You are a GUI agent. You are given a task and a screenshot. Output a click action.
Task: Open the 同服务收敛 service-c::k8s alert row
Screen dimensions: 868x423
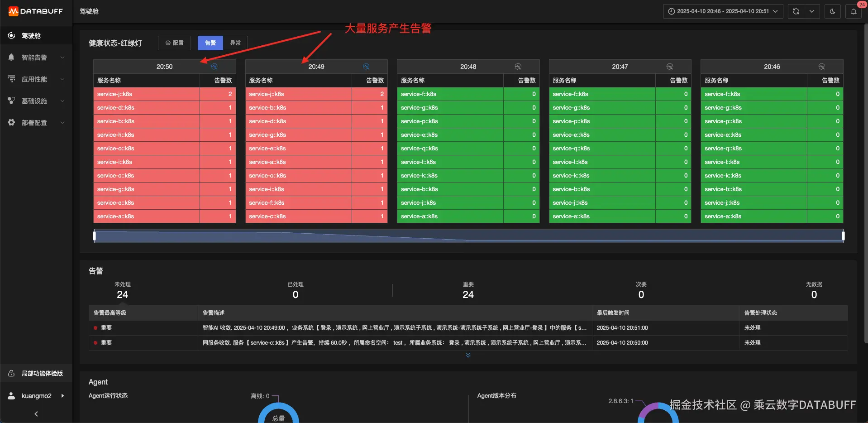(x=468, y=343)
